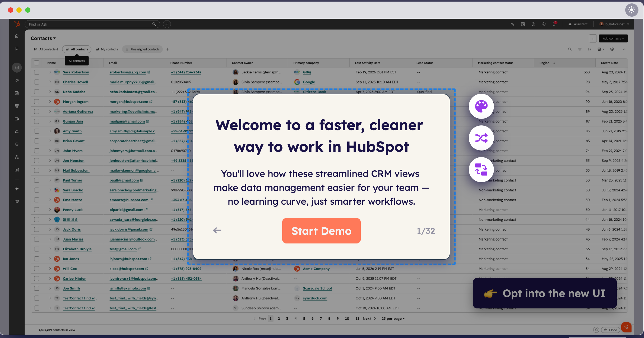644x338 pixels.
Task: Go to page 5 in pagination
Action: coord(304,318)
